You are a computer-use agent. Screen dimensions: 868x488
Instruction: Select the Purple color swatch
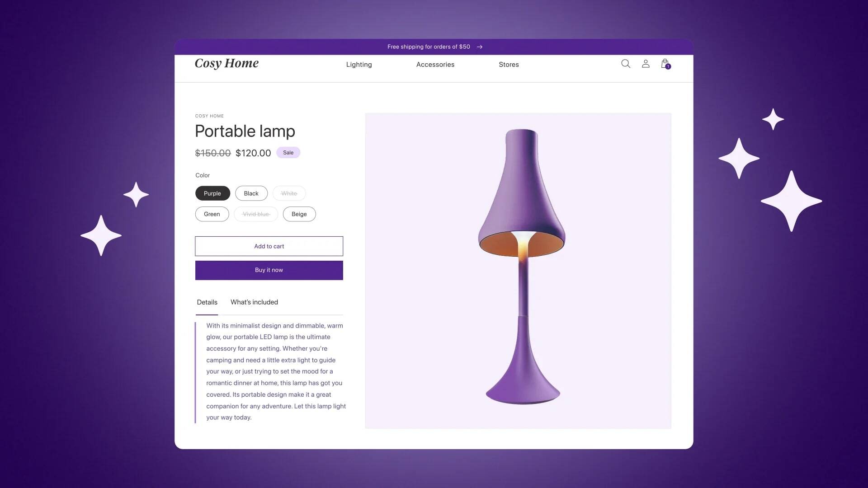212,193
